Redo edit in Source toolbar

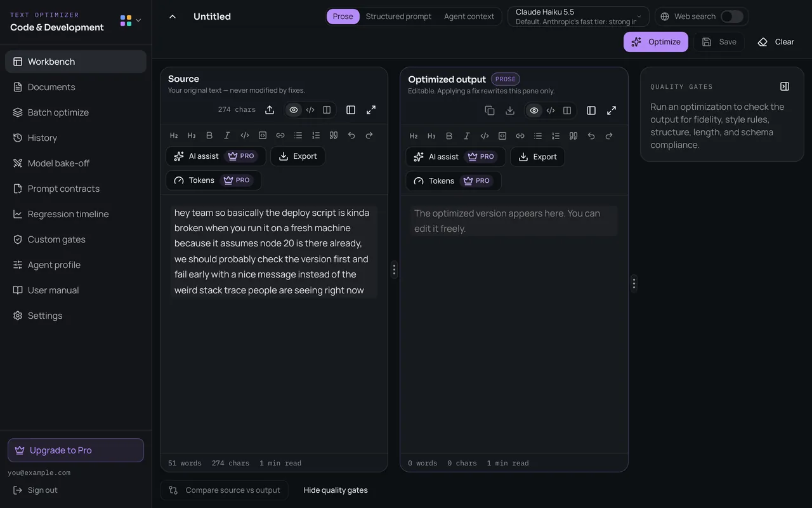369,135
